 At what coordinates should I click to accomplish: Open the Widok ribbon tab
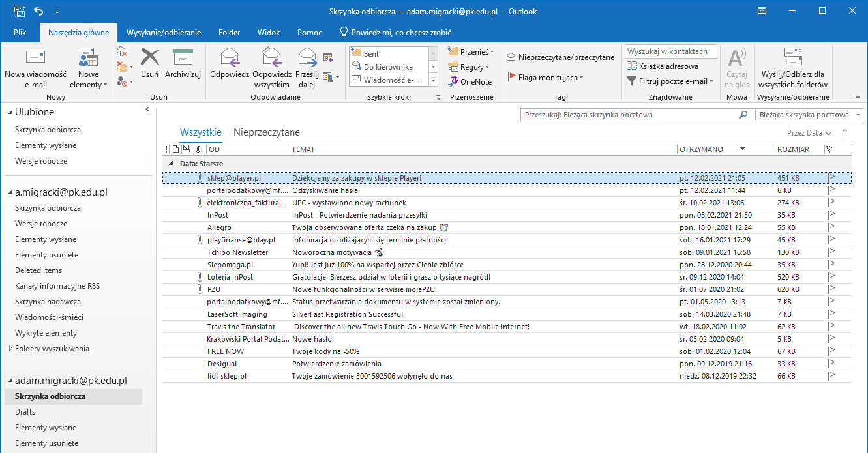click(x=269, y=33)
